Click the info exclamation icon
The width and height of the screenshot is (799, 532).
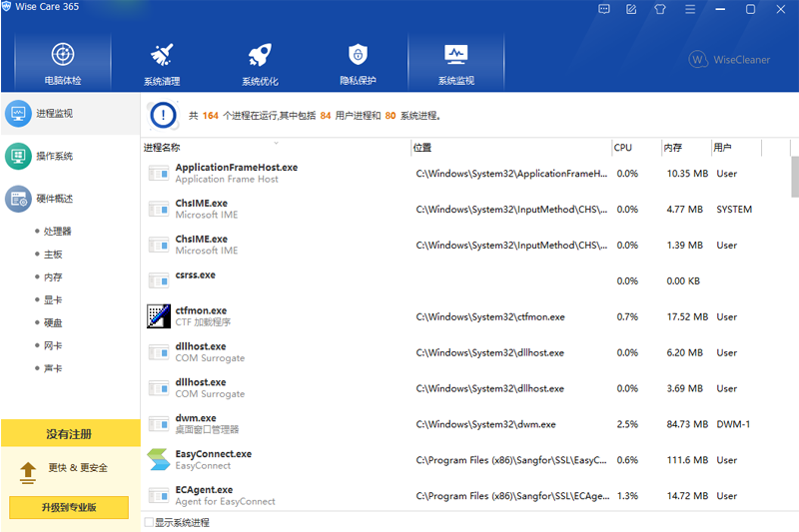click(163, 115)
